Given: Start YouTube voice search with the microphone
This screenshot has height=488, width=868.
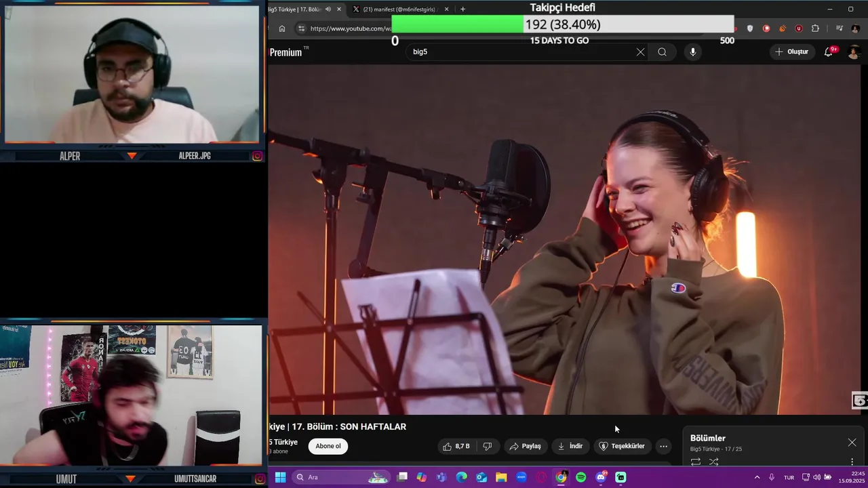Looking at the screenshot, I should pos(692,52).
